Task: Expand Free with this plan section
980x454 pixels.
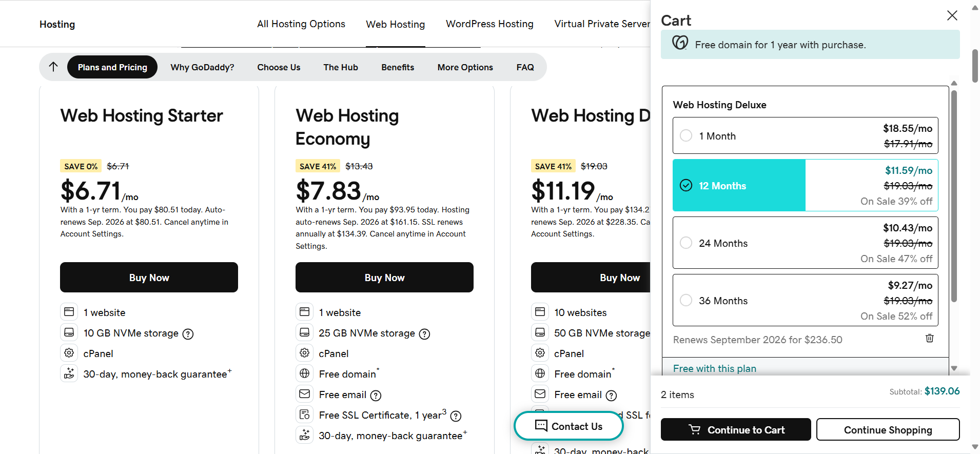Action: pyautogui.click(x=715, y=368)
